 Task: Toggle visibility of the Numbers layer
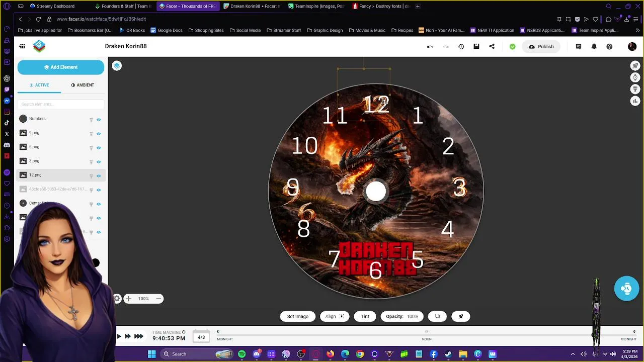click(x=99, y=120)
